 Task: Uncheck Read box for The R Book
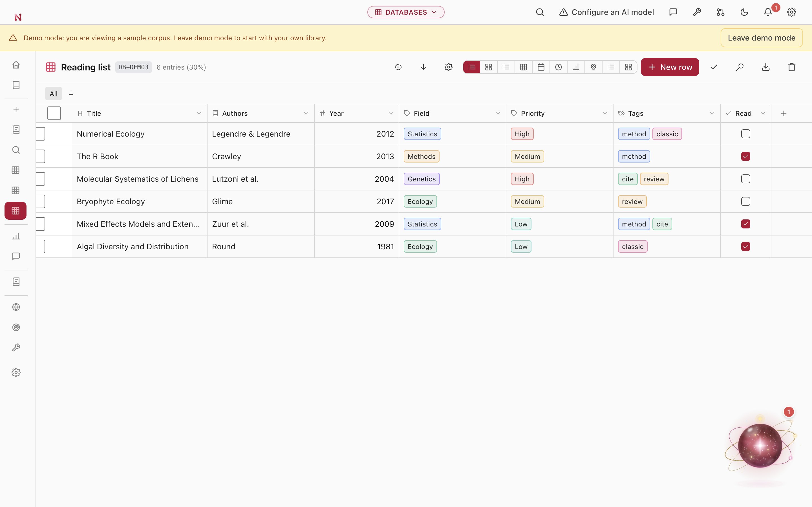click(745, 156)
